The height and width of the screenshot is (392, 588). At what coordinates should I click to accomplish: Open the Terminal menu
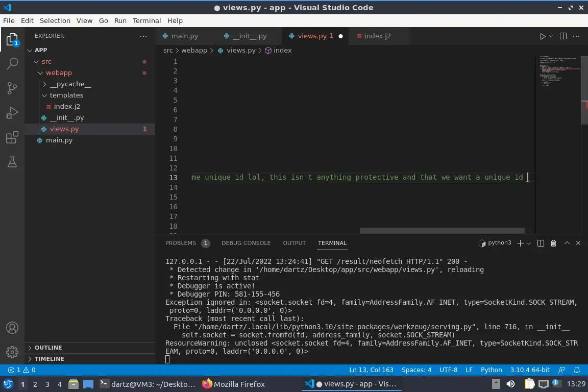click(x=146, y=20)
